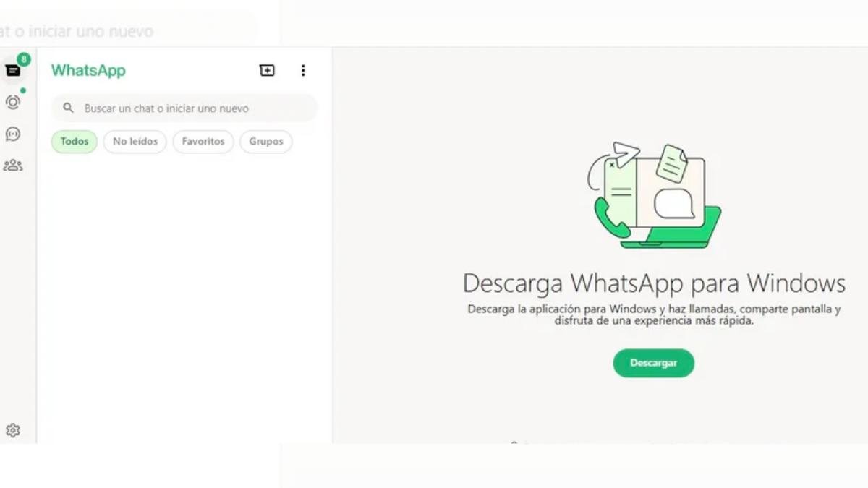
Task: Open the Status updates icon
Action: pos(13,103)
